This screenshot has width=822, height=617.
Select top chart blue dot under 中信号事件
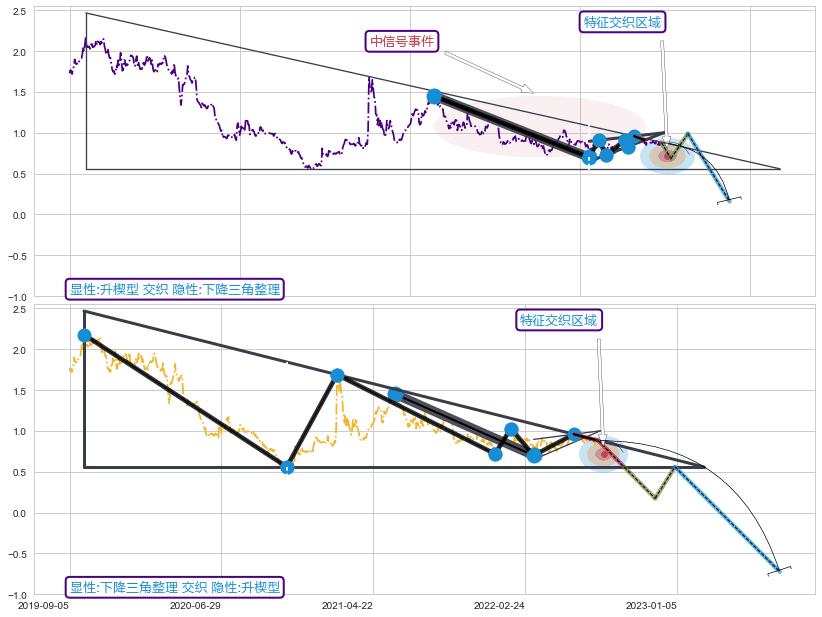click(434, 96)
